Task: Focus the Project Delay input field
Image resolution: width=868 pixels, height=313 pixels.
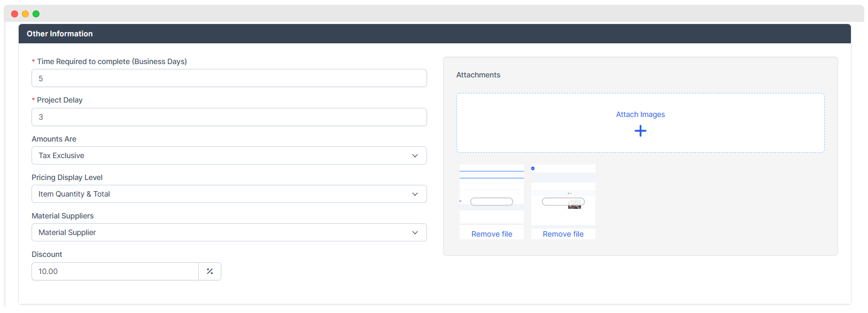Action: point(229,117)
